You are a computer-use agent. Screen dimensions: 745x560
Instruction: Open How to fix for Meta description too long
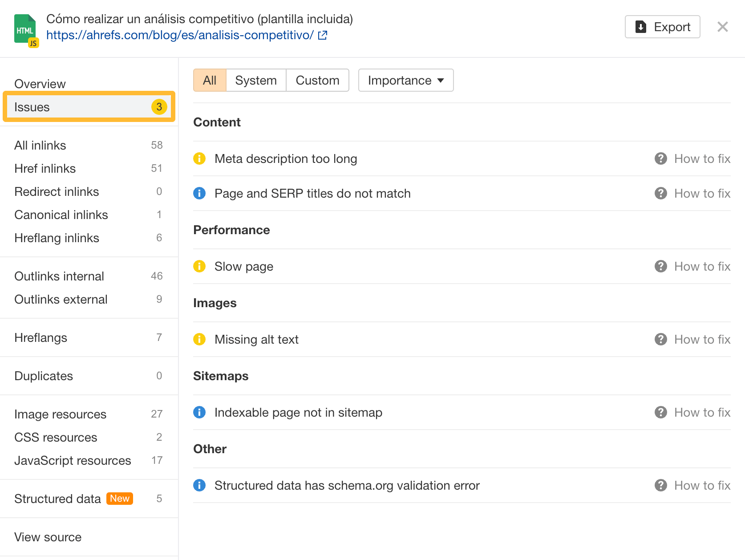(x=702, y=158)
